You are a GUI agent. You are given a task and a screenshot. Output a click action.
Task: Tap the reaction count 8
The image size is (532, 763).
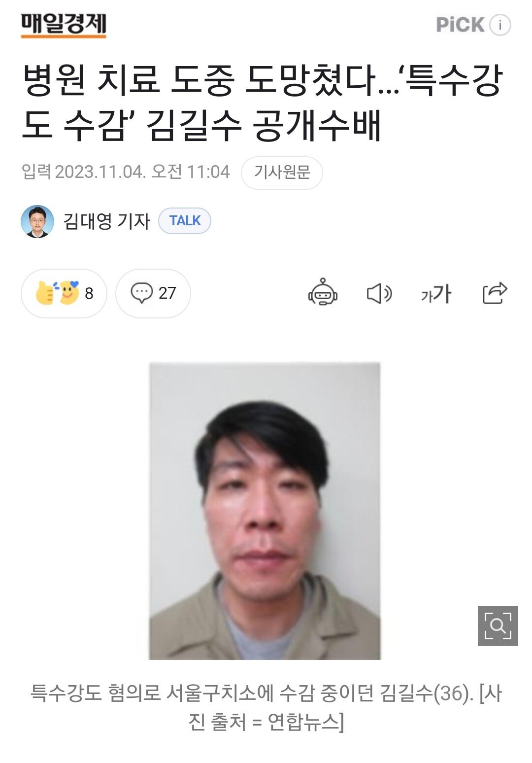pos(89,293)
